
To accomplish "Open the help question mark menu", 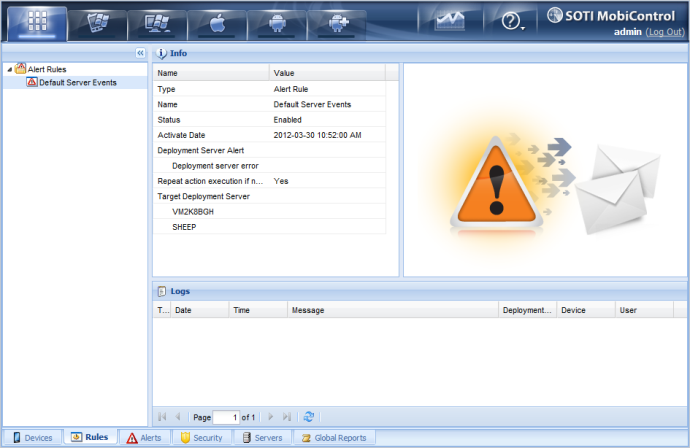I will 513,21.
